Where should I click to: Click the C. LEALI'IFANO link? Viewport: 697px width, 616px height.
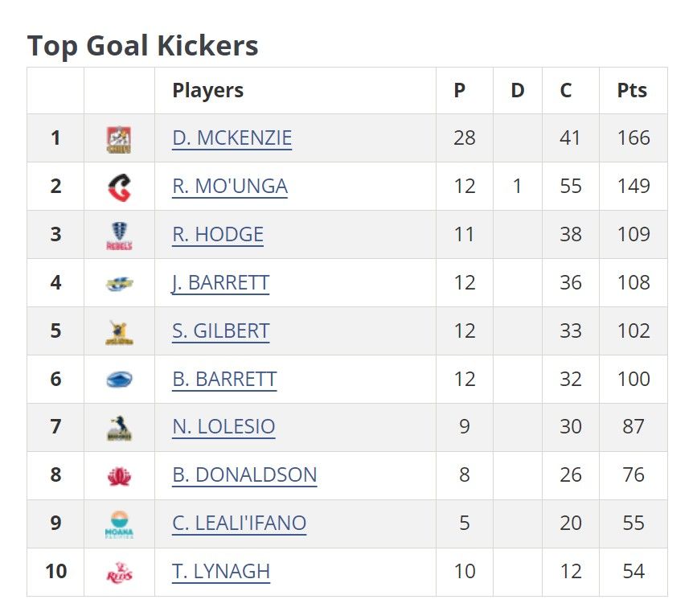point(239,524)
